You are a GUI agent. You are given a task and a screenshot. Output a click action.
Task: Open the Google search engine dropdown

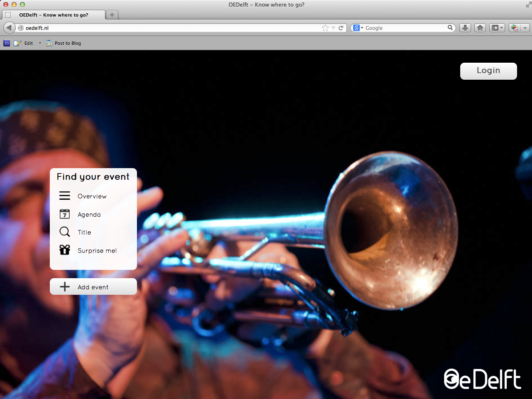(x=358, y=28)
